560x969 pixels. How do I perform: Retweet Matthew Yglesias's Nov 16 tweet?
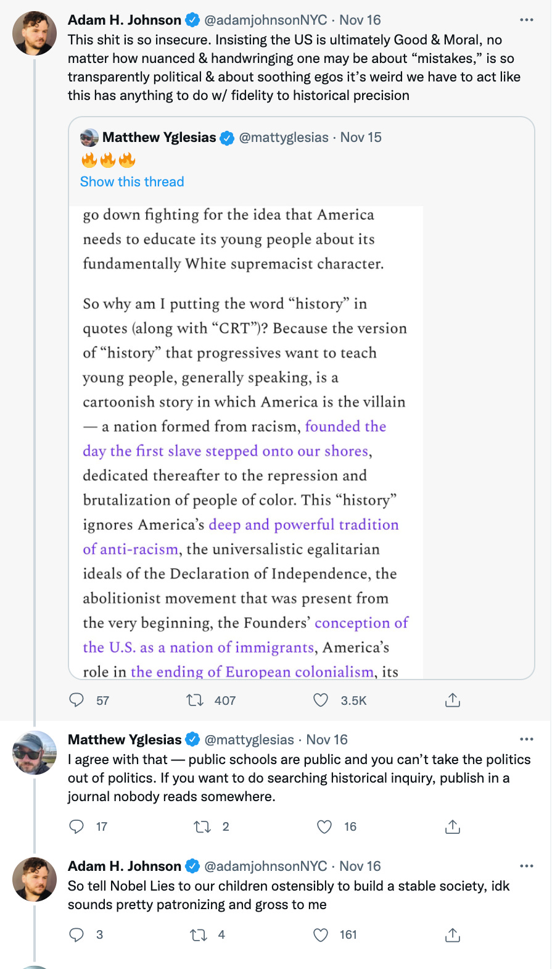[202, 826]
